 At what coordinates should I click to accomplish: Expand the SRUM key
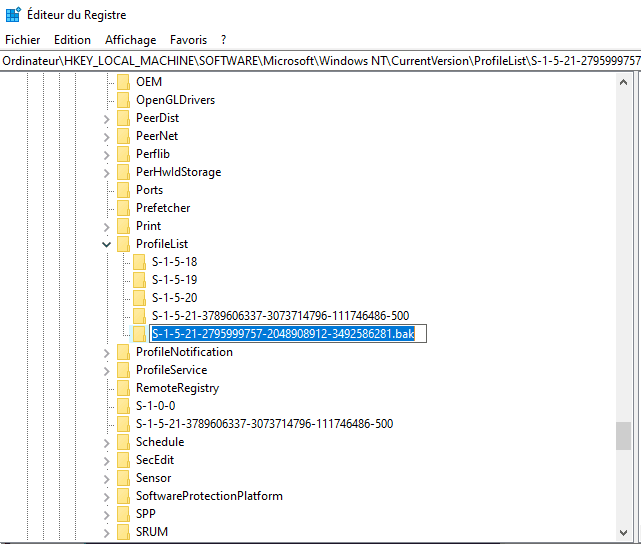point(107,533)
